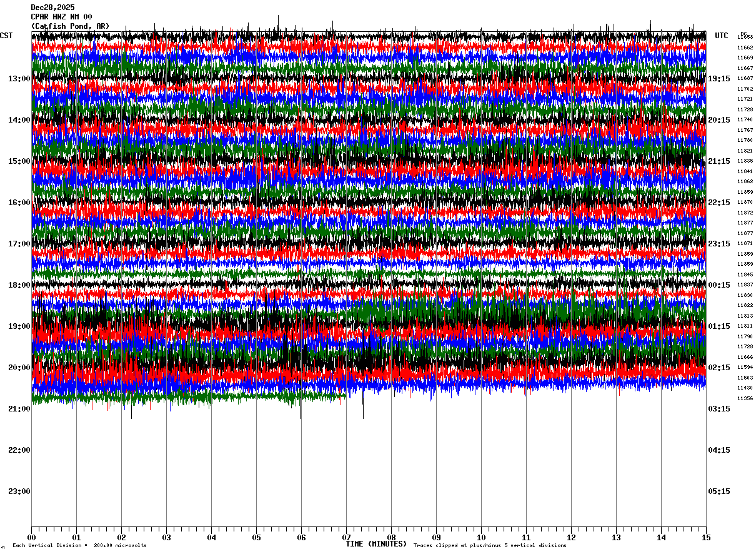This screenshot has height=554, width=756.
Task: Select the 15:00 CST time label
Action: (19, 161)
